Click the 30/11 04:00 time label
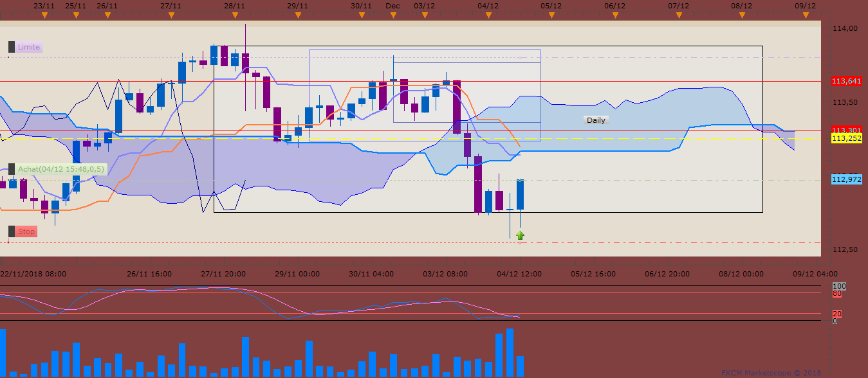Viewport: 868px width, 378px height. tap(371, 273)
